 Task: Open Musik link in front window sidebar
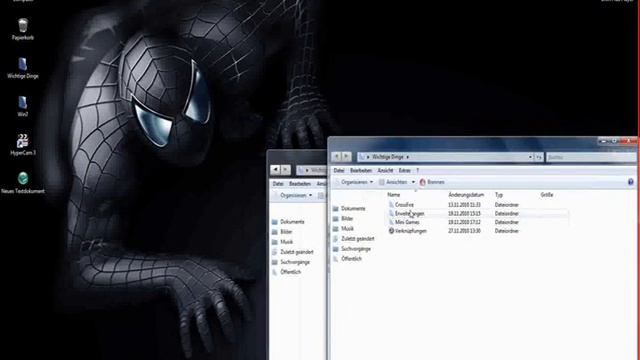[x=343, y=229]
